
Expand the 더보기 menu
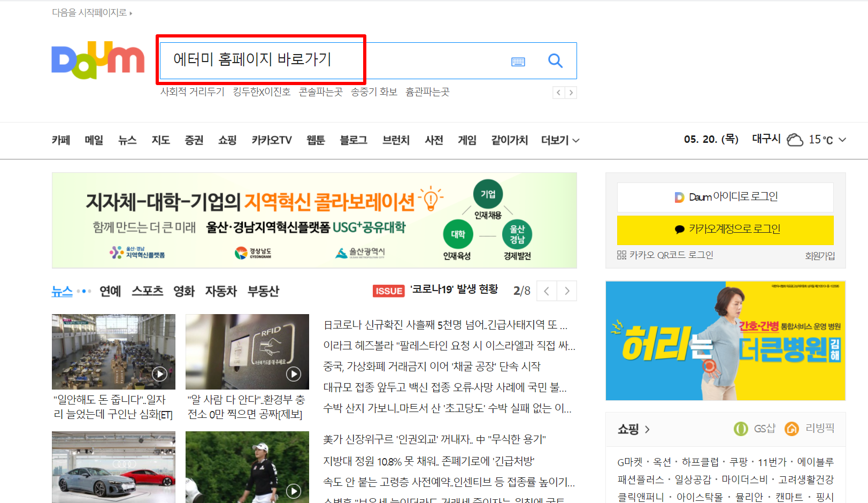(560, 140)
